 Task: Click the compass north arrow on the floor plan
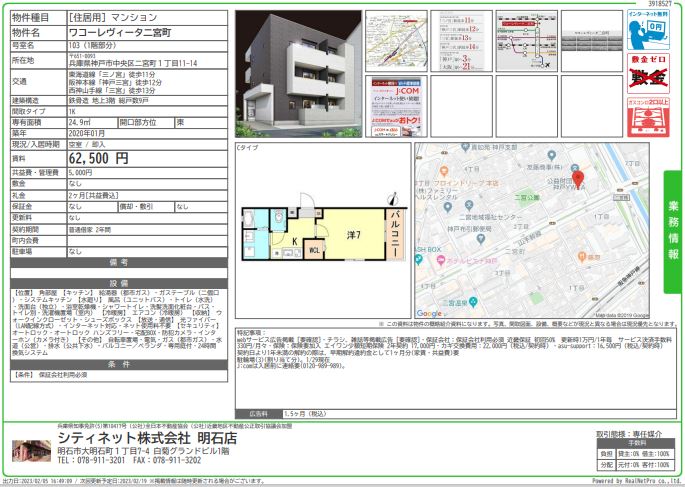click(393, 199)
